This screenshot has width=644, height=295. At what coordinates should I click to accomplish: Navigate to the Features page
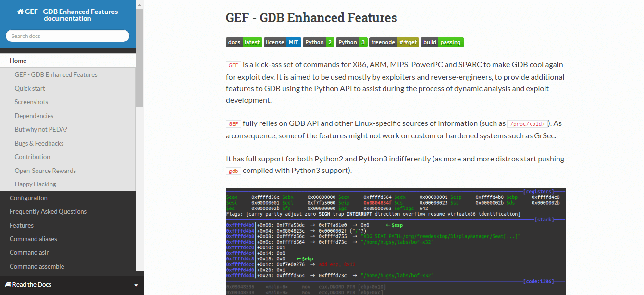(22, 225)
